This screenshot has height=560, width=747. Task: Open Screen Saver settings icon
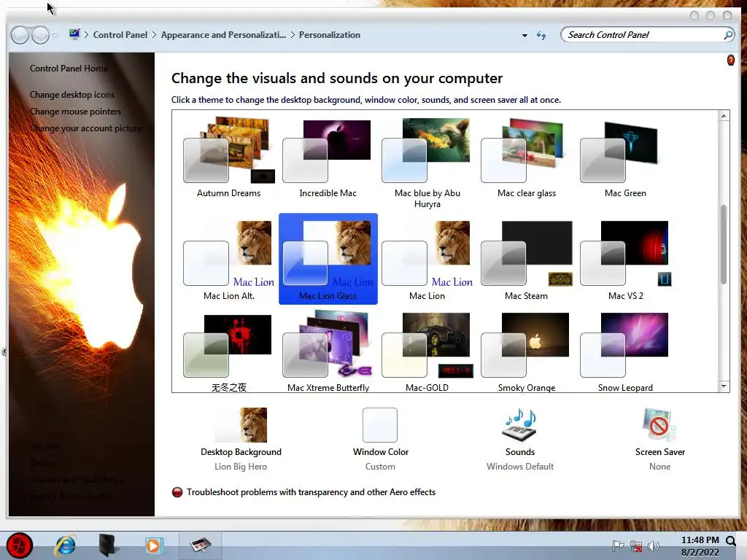pos(659,425)
